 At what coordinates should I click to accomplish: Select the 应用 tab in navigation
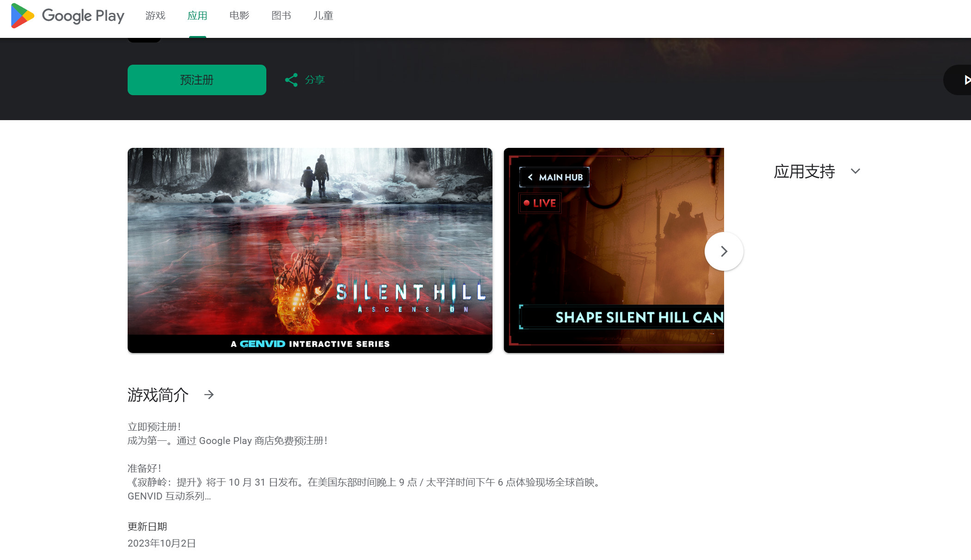click(x=197, y=15)
